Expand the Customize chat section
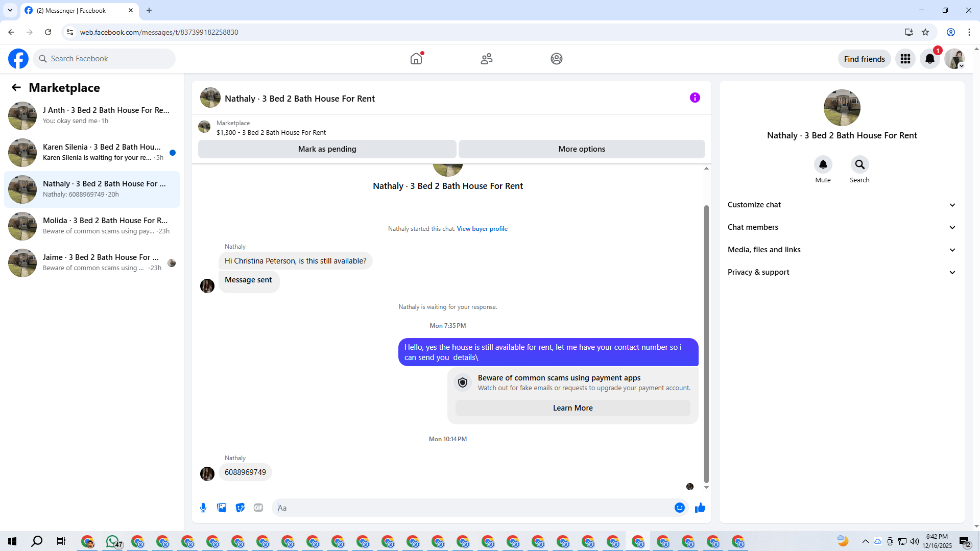The width and height of the screenshot is (980, 551). (842, 205)
